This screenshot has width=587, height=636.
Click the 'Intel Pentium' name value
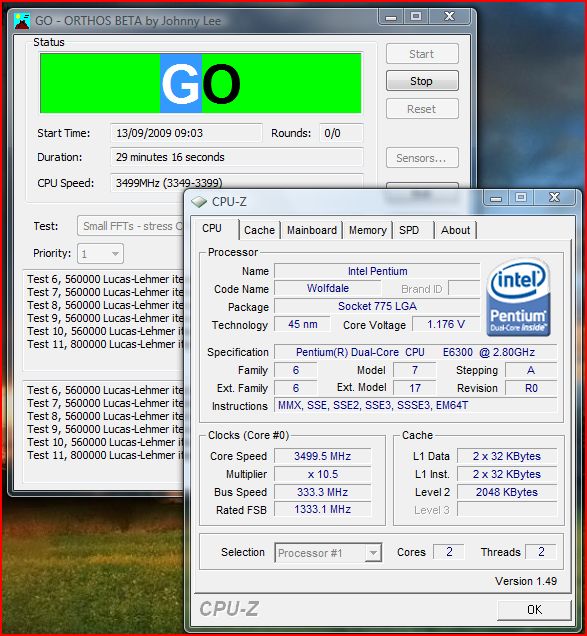click(377, 271)
